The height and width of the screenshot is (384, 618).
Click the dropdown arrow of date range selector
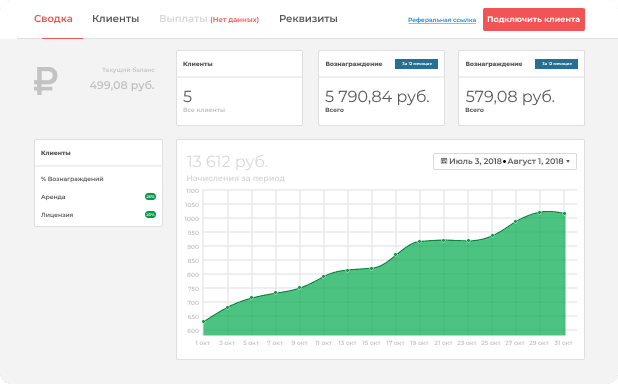(x=568, y=162)
